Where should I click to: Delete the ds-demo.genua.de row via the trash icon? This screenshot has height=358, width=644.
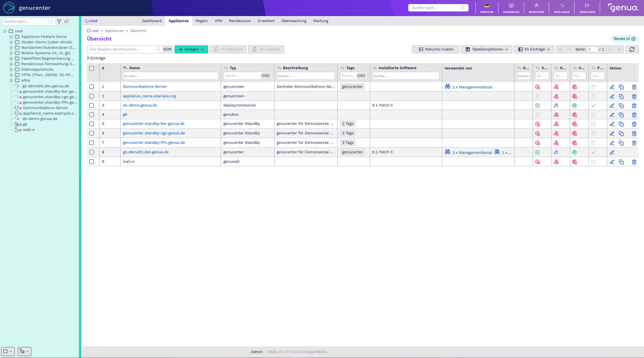click(634, 106)
